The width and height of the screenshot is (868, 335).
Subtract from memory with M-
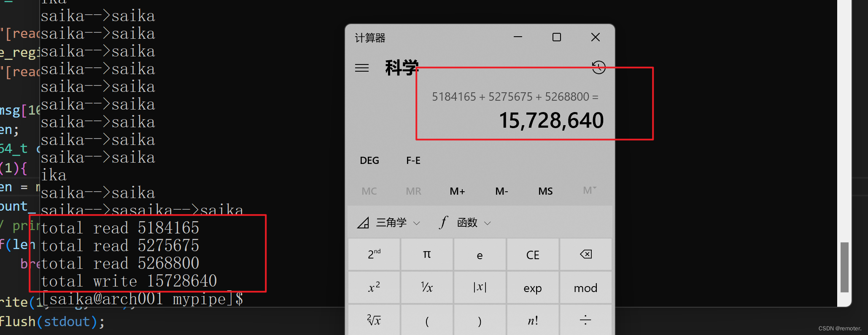pyautogui.click(x=501, y=191)
